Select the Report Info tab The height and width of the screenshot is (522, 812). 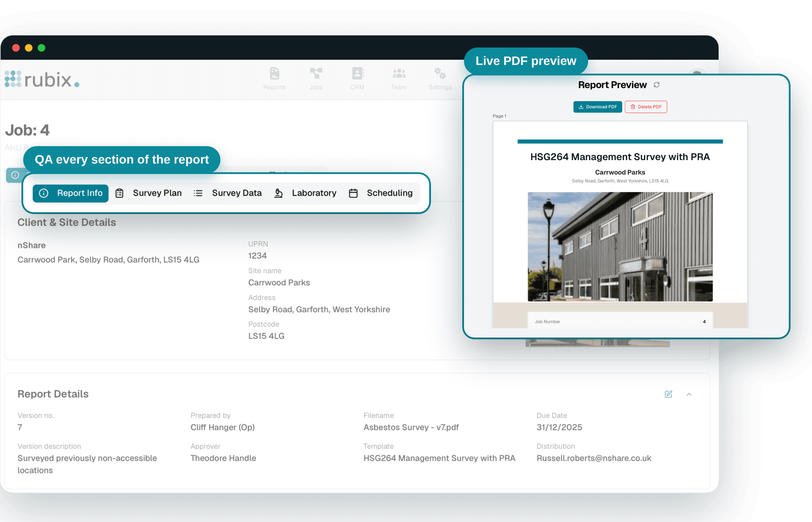[70, 193]
